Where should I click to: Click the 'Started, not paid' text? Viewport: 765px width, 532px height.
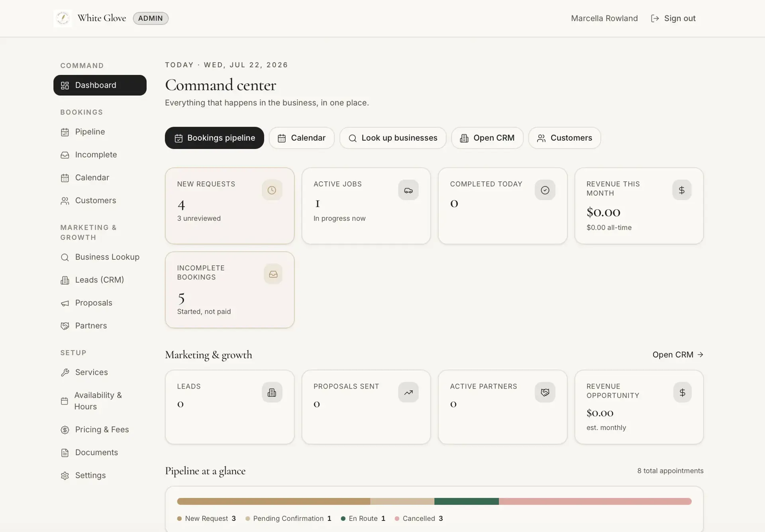point(204,312)
